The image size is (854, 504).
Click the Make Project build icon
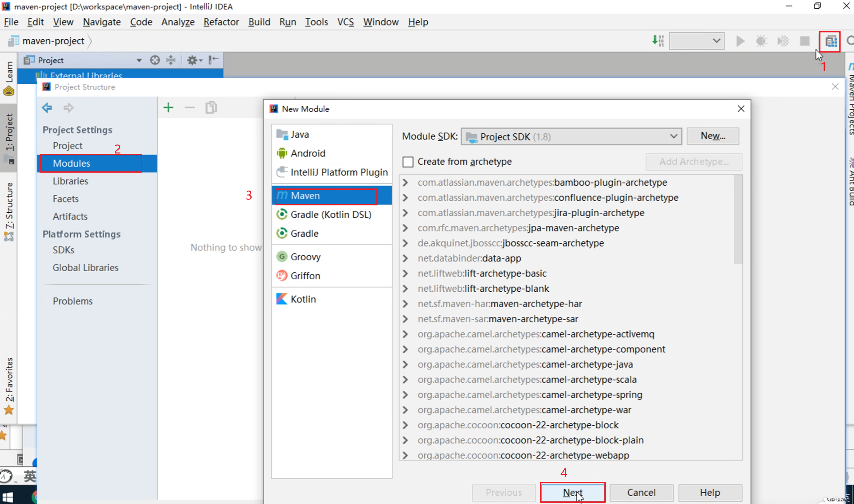pyautogui.click(x=658, y=41)
